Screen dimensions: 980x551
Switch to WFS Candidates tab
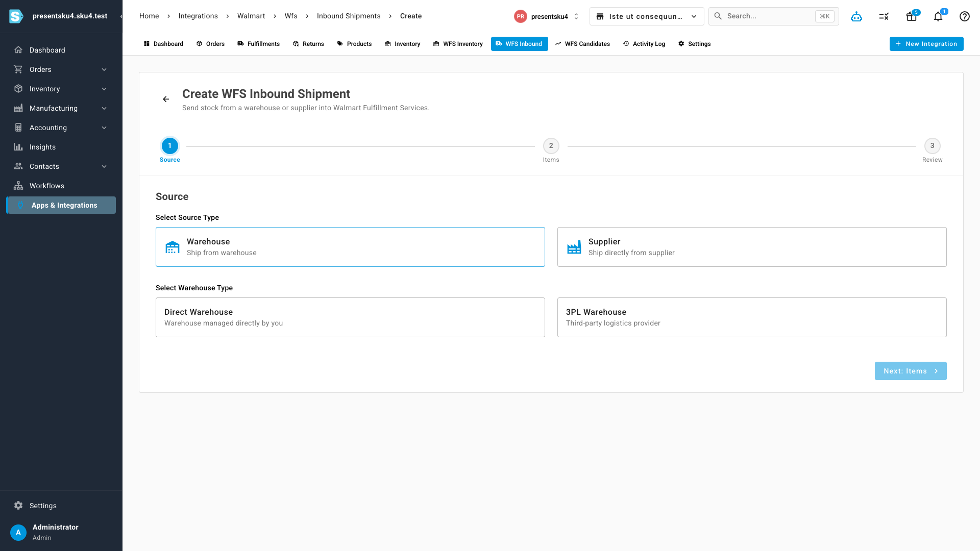[x=582, y=44]
